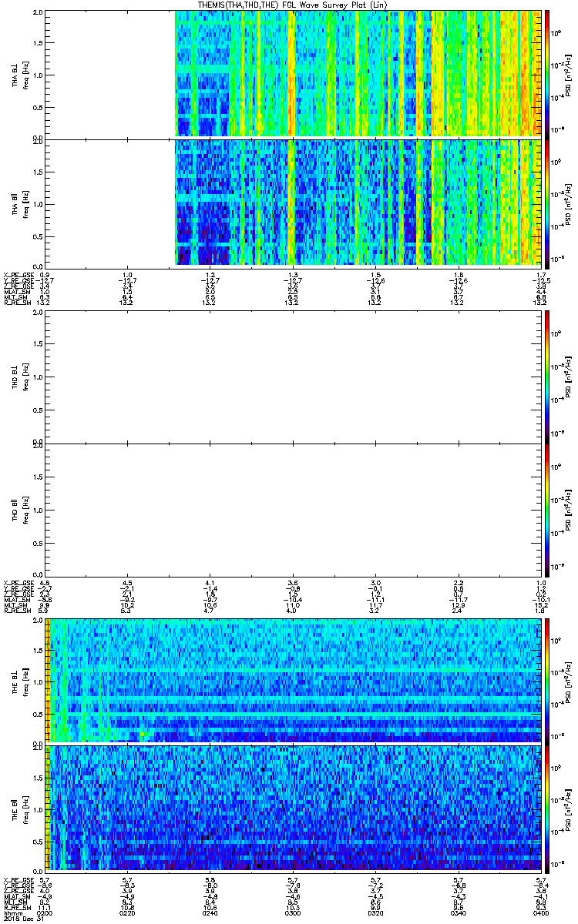The width and height of the screenshot is (578, 924).
Task: Click the color bar beside THA B-parallel panel
Action: [548, 203]
